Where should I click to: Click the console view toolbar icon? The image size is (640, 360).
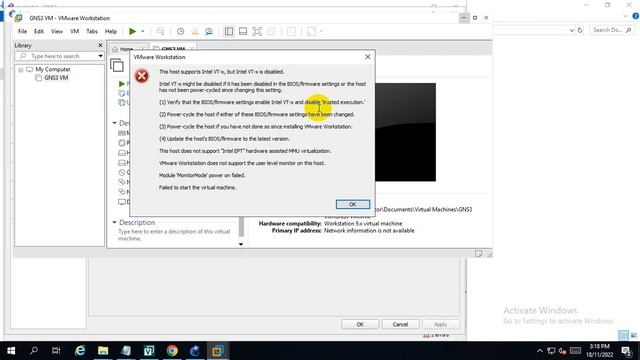click(291, 31)
